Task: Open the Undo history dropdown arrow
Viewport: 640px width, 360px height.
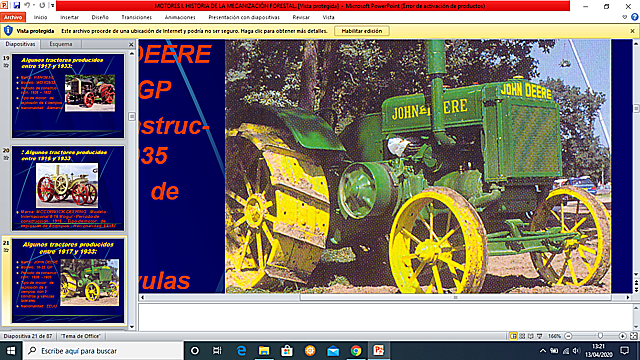Action: 33,6
